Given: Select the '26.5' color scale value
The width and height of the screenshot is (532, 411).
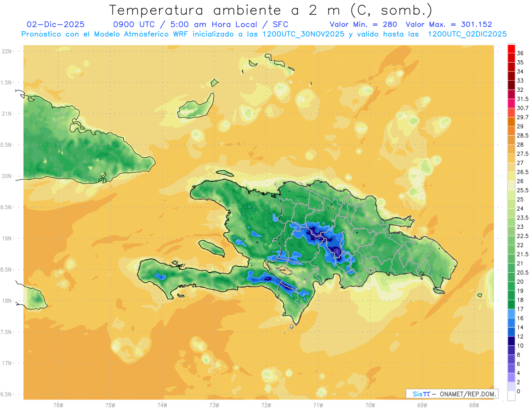Looking at the screenshot, I should point(523,172).
